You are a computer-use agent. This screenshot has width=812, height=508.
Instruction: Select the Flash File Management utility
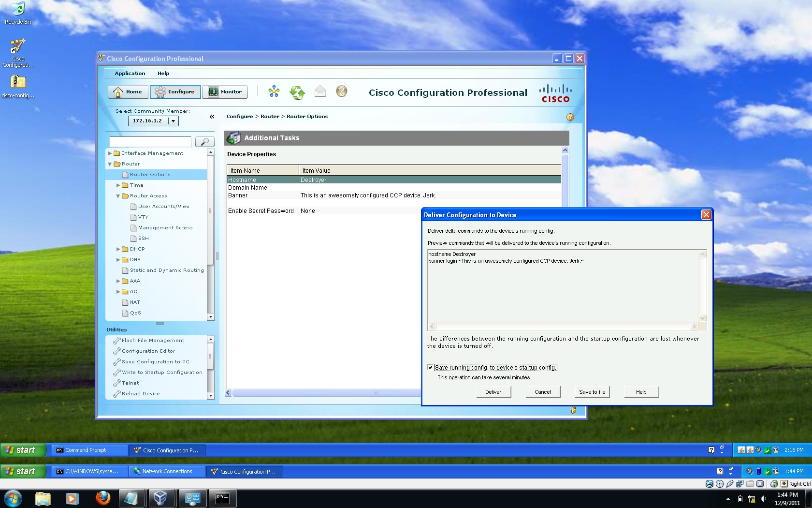[153, 341]
